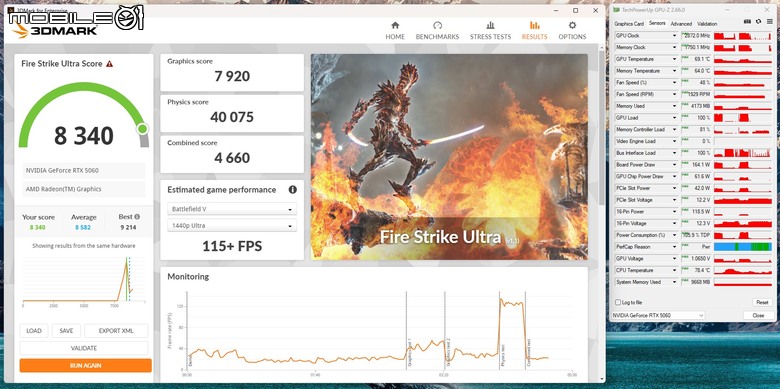
Task: Switch to Graphics Card tab in GPU-Z
Action: pos(629,23)
